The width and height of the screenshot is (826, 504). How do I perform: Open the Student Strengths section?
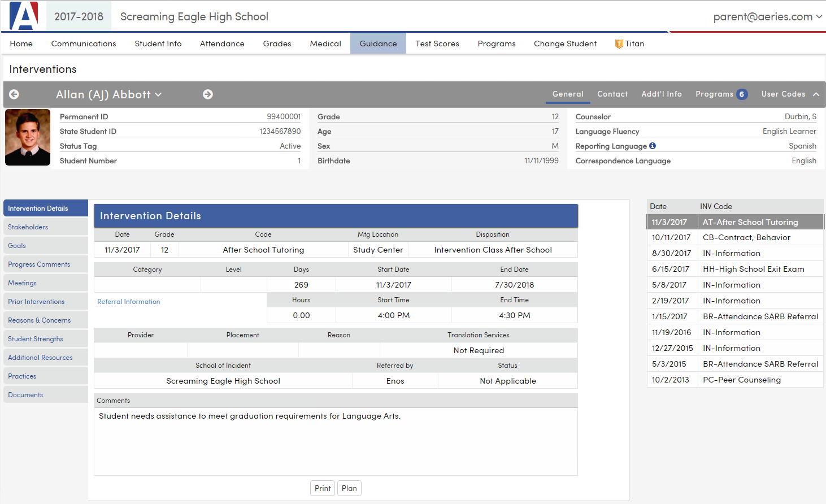[46, 338]
